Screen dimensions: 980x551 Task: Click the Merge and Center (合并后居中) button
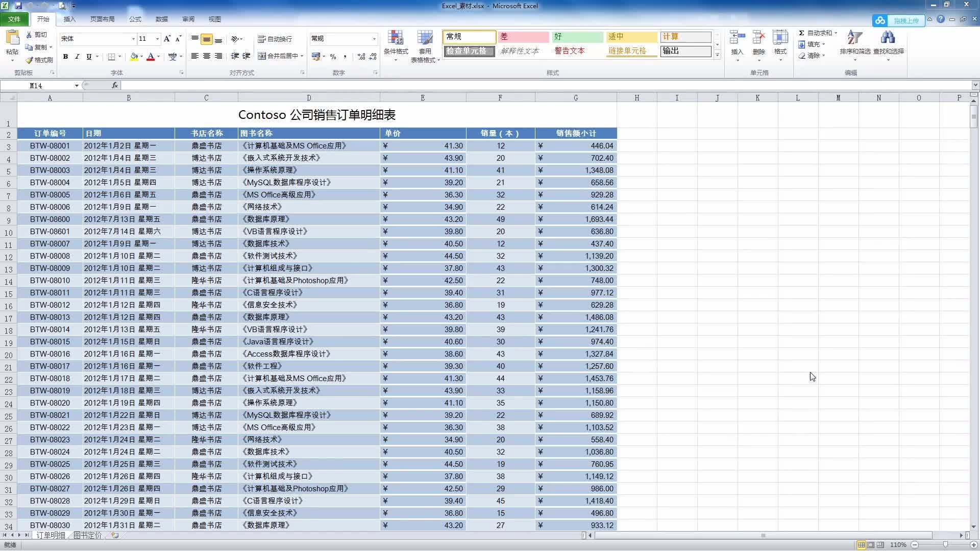click(279, 56)
